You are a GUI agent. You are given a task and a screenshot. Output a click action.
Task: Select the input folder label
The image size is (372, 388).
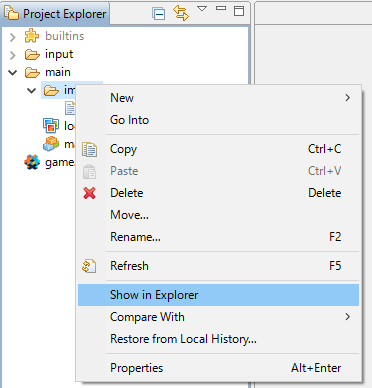click(59, 54)
